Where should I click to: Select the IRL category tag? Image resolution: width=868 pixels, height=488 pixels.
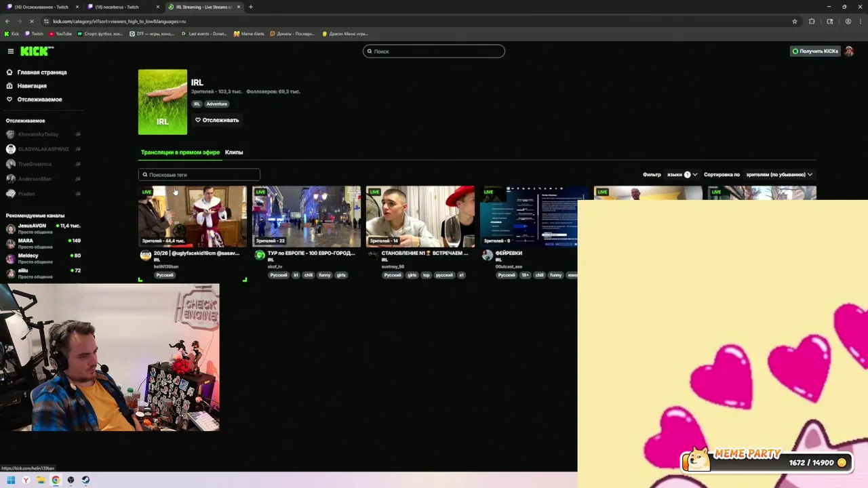click(197, 104)
